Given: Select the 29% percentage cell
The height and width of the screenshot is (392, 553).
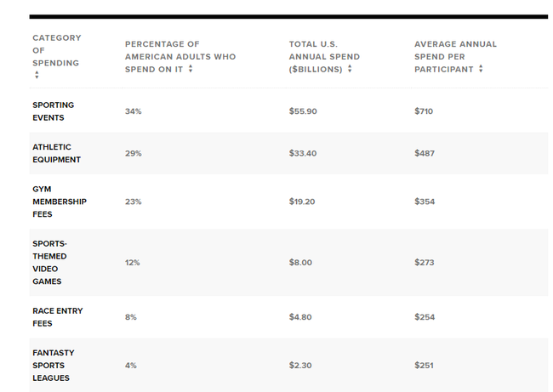Looking at the screenshot, I should click(x=133, y=153).
